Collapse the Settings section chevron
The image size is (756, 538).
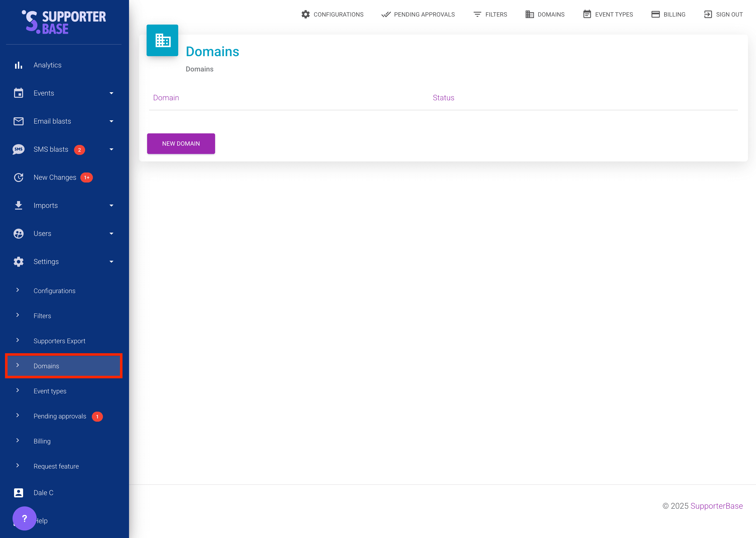111,262
